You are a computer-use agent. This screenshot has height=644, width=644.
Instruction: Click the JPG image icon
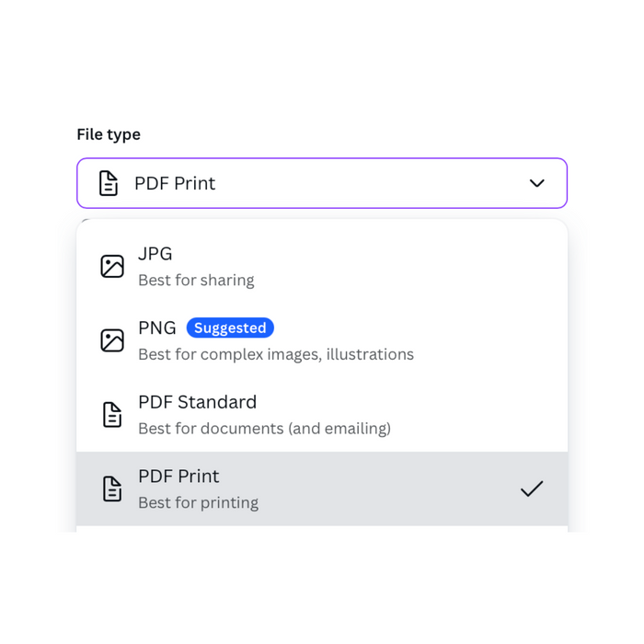click(112, 267)
